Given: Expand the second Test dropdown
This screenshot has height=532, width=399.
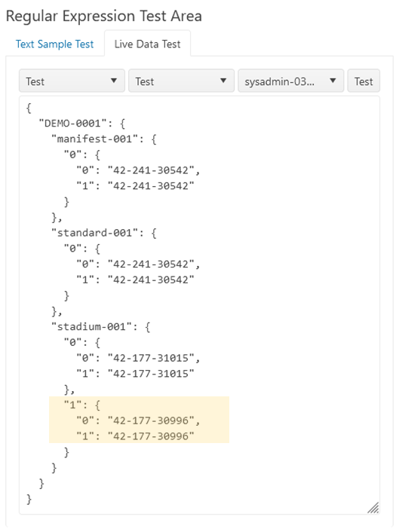Looking at the screenshot, I should [x=181, y=81].
